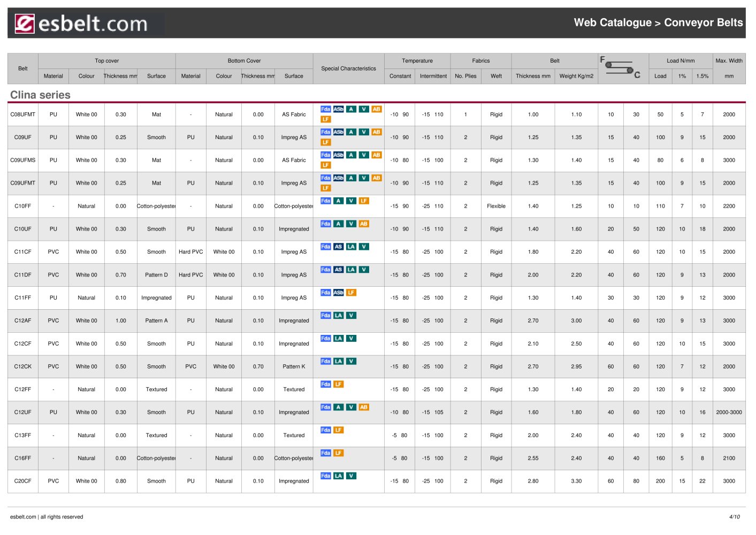Click the pulley diameter diagram icon in header
Screen dimensions: 756x535
click(620, 67)
